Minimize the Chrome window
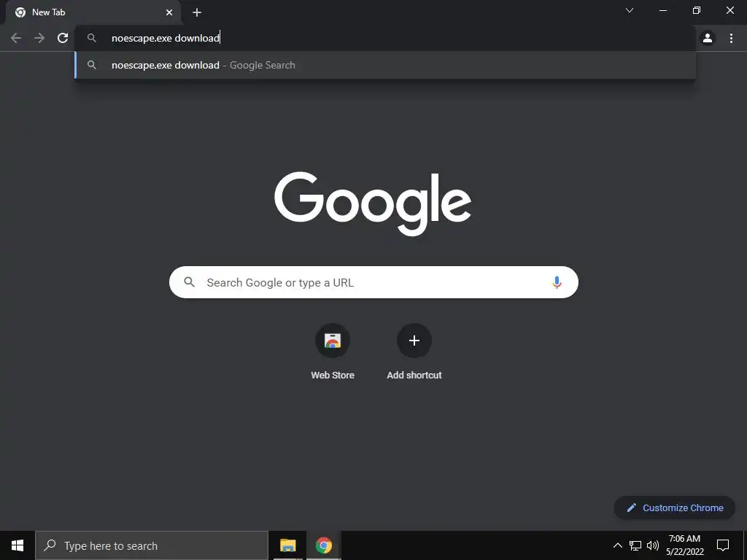The image size is (747, 560). 662,10
